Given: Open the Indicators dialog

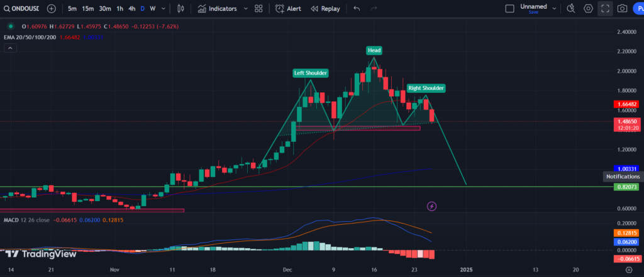Looking at the screenshot, I should click(x=217, y=9).
